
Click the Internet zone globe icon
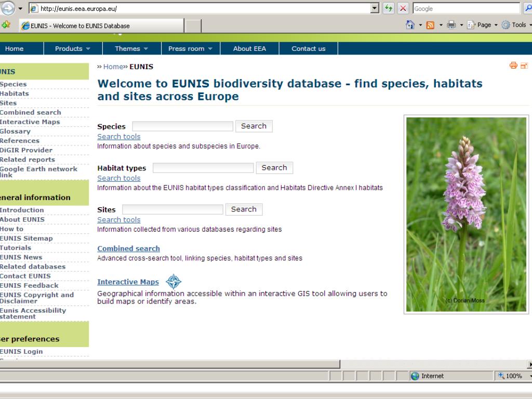(415, 376)
